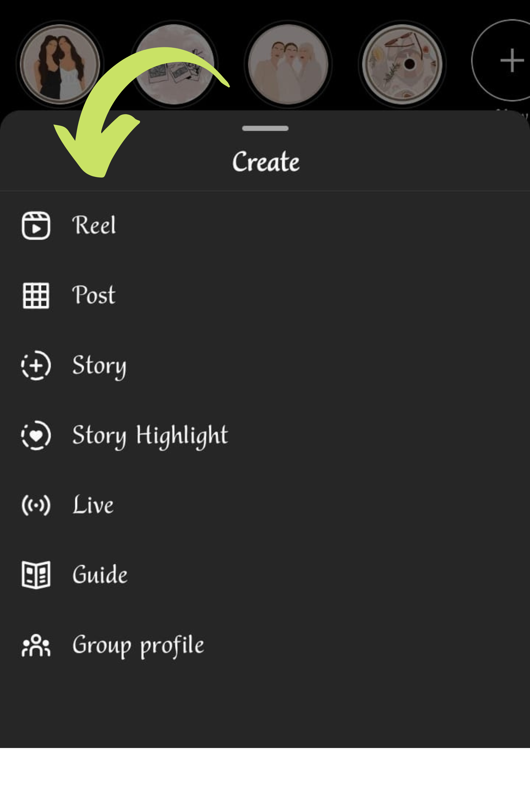Screen dimensions: 530x812
Task: Tap the sheet drag handle bar
Action: click(265, 129)
